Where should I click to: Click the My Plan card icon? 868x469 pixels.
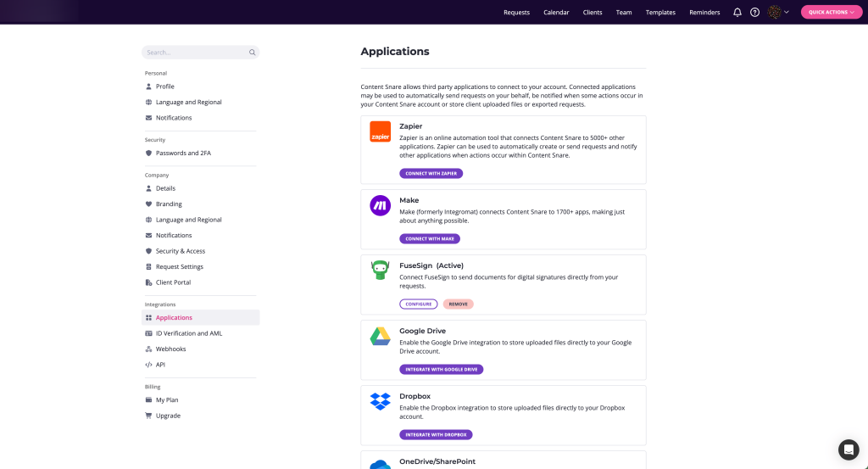pyautogui.click(x=148, y=399)
